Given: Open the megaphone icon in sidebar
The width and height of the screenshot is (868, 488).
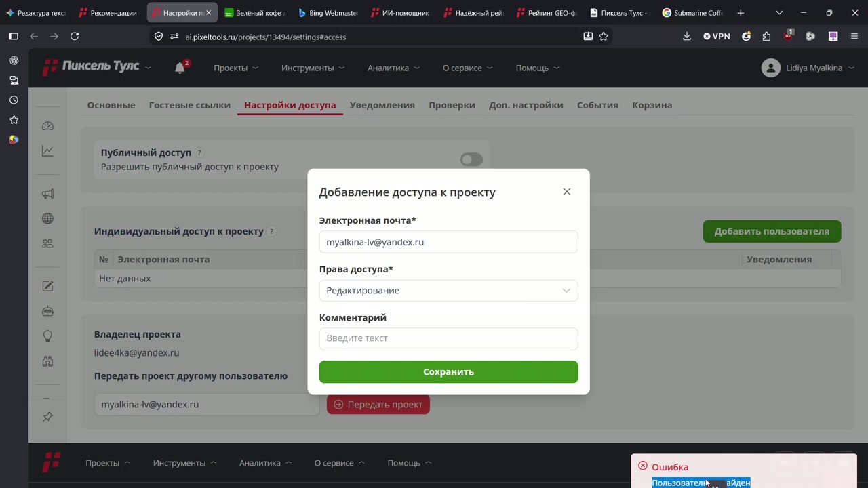Looking at the screenshot, I should [x=47, y=194].
